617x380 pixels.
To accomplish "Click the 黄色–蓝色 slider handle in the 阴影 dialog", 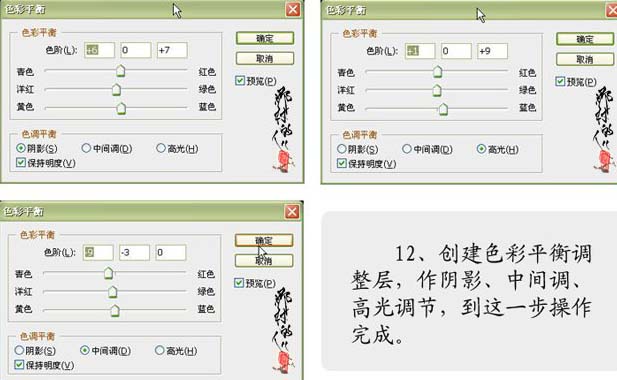I will pyautogui.click(x=121, y=108).
